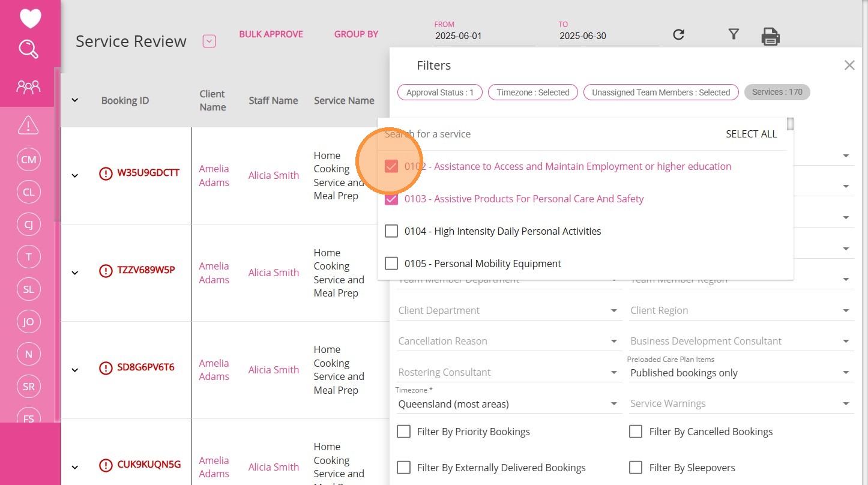The width and height of the screenshot is (868, 485).
Task: Check 0104 High Intensity Daily Personal Activities
Action: coord(391,231)
